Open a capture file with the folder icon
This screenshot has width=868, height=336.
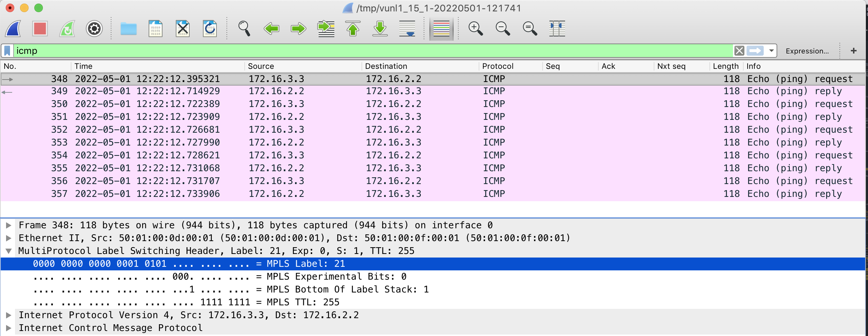pyautogui.click(x=129, y=29)
